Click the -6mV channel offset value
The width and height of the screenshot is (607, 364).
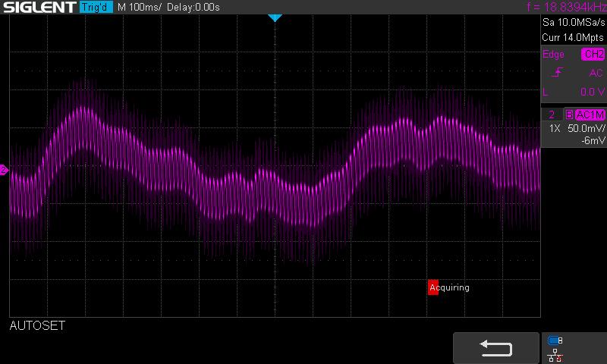[x=593, y=141]
